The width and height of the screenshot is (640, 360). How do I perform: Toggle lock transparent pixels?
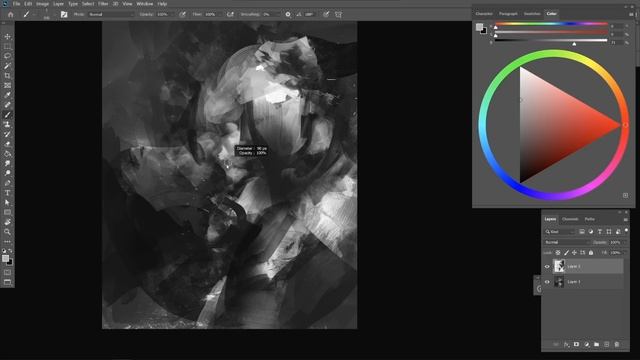[558, 253]
